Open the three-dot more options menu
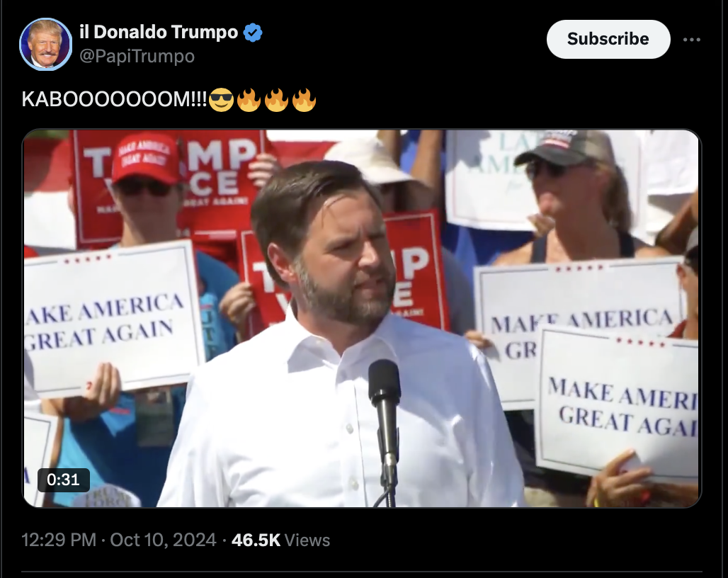Viewport: 728px width, 578px height. [x=691, y=40]
